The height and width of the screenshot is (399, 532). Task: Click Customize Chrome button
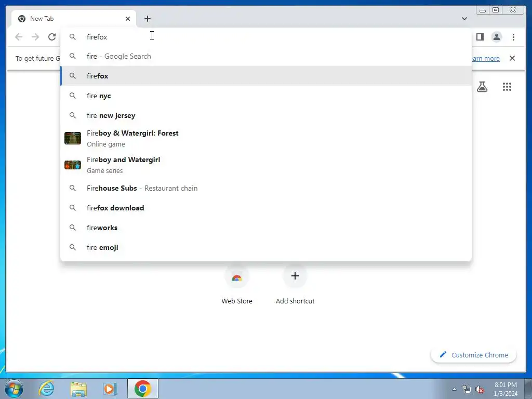pos(474,355)
